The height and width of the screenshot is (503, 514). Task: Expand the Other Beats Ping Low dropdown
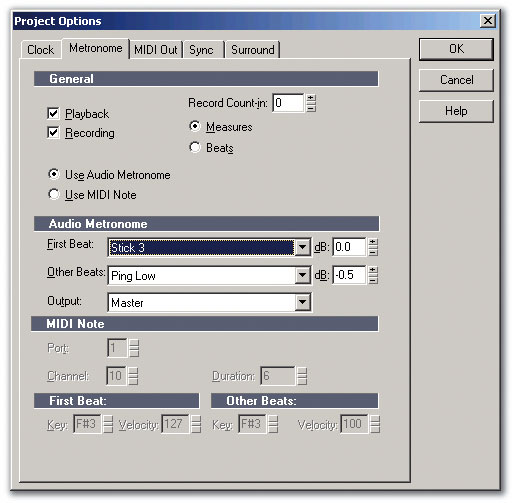pyautogui.click(x=302, y=275)
